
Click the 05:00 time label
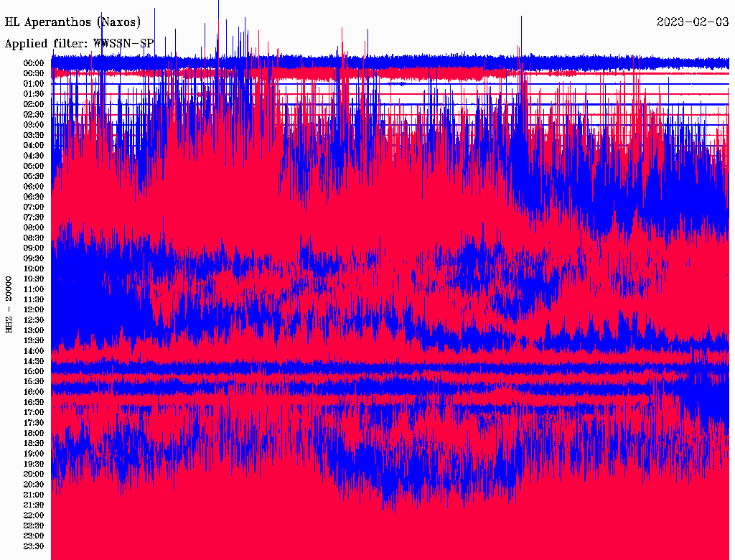34,166
